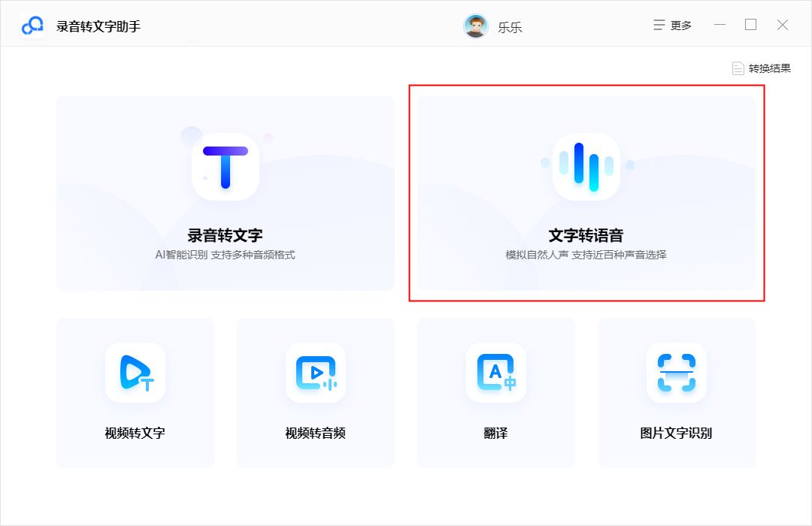Image resolution: width=812 pixels, height=526 pixels.
Task: Click the app logo in title bar
Action: 32,26
